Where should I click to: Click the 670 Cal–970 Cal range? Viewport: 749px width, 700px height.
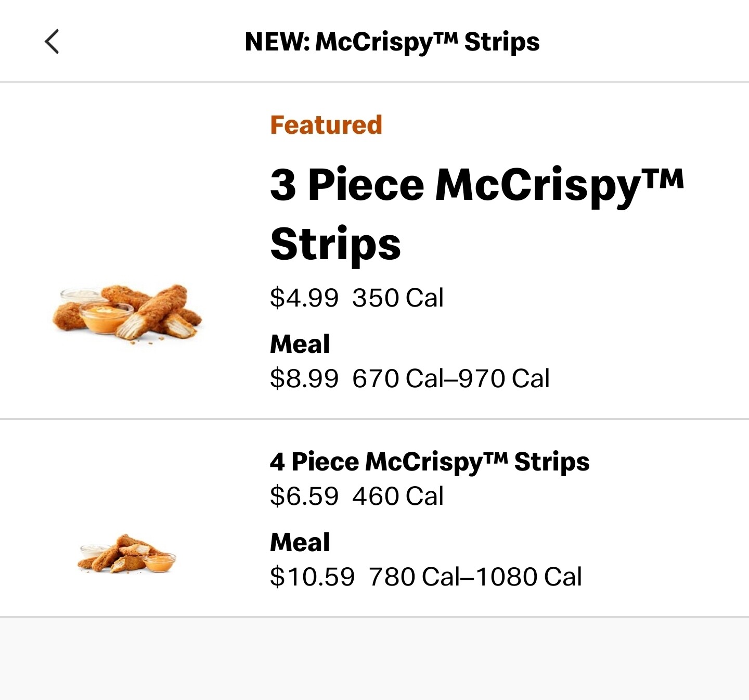451,378
